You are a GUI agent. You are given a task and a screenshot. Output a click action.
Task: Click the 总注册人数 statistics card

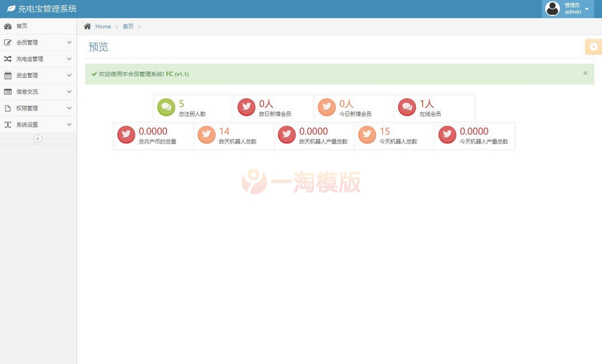(x=193, y=108)
